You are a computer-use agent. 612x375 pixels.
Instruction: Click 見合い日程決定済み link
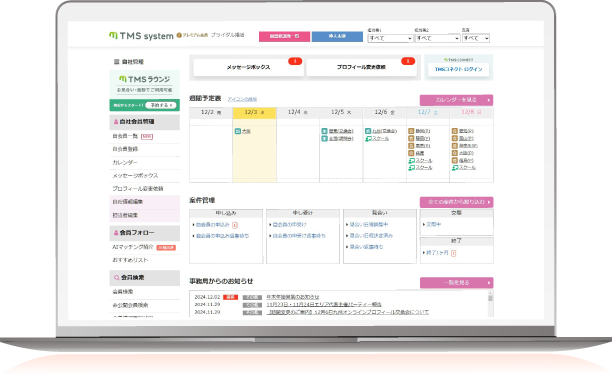[371, 236]
